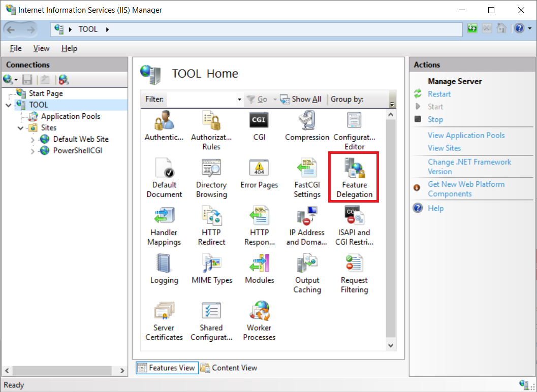Screen dimensions: 537x392
Task: Click the Save connections toolbar icon
Action: coord(27,80)
